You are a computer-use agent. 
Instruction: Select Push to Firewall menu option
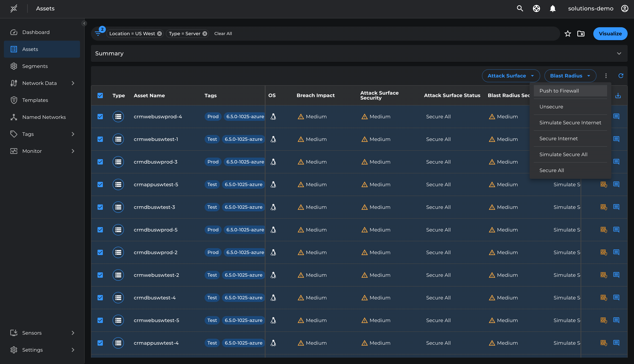[x=559, y=91]
